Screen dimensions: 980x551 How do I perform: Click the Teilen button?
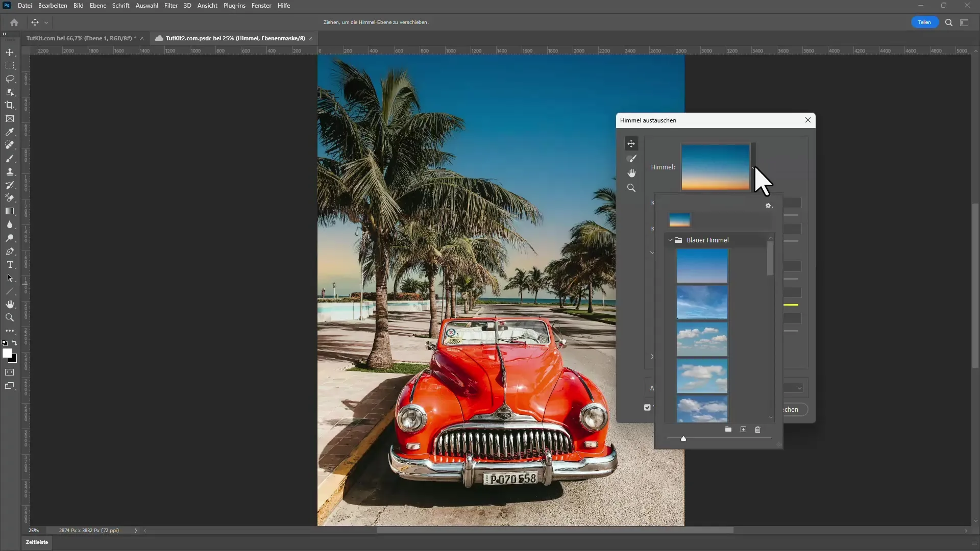[924, 22]
